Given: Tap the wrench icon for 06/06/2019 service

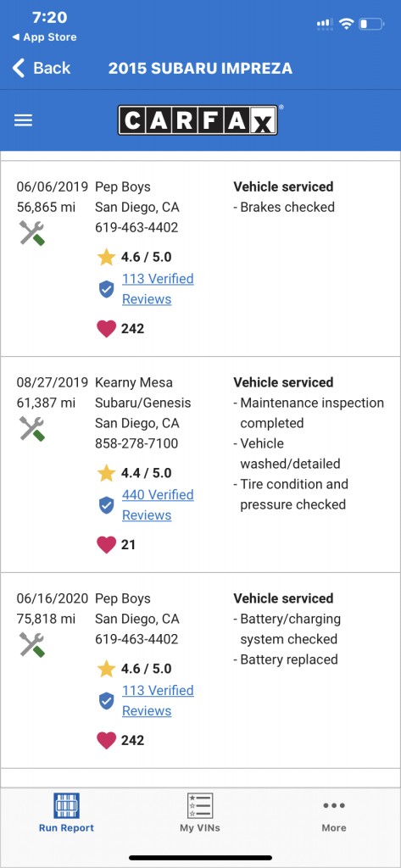Looking at the screenshot, I should click(32, 232).
